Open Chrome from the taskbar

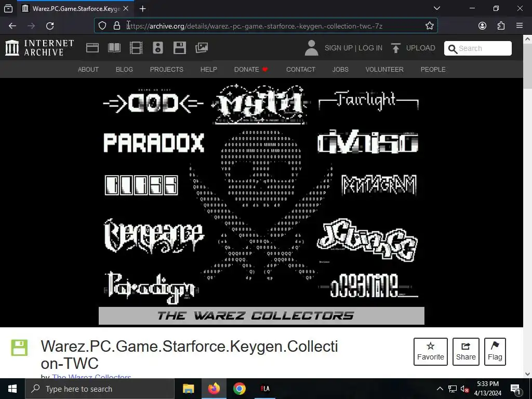click(x=239, y=389)
